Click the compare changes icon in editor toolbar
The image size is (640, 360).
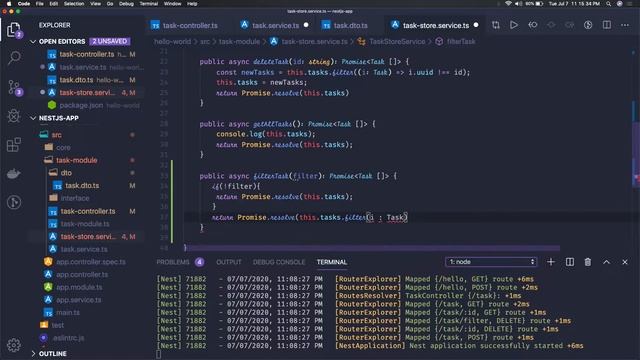click(x=496, y=25)
